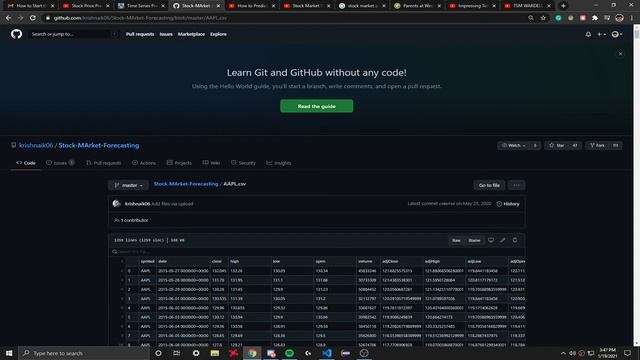Image resolution: width=640 pixels, height=360 pixels.
Task: Click the GitHub octocat logo
Action: pyautogui.click(x=16, y=34)
